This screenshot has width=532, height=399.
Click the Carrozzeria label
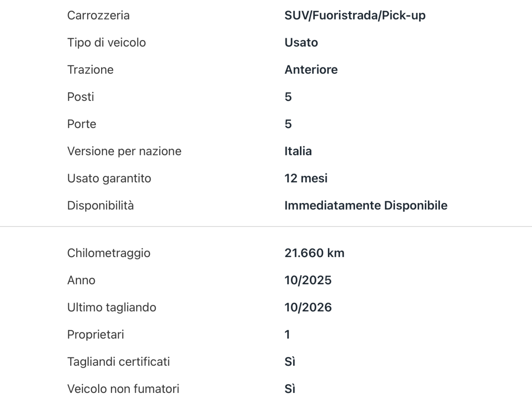pos(98,15)
